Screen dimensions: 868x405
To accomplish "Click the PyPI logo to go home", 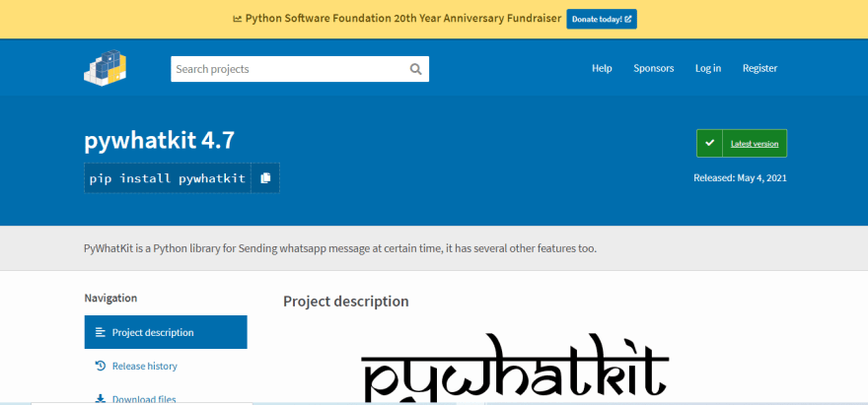I will [106, 68].
